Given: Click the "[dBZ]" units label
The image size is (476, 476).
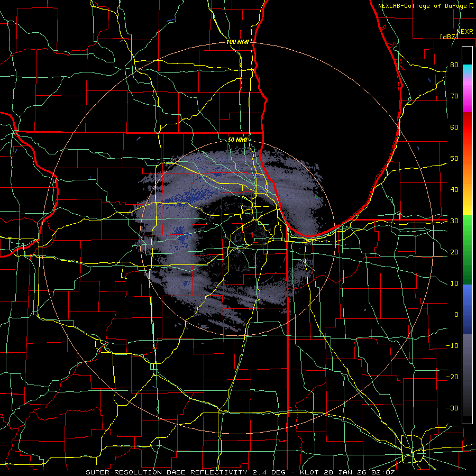Looking at the screenshot, I should pos(449,36).
